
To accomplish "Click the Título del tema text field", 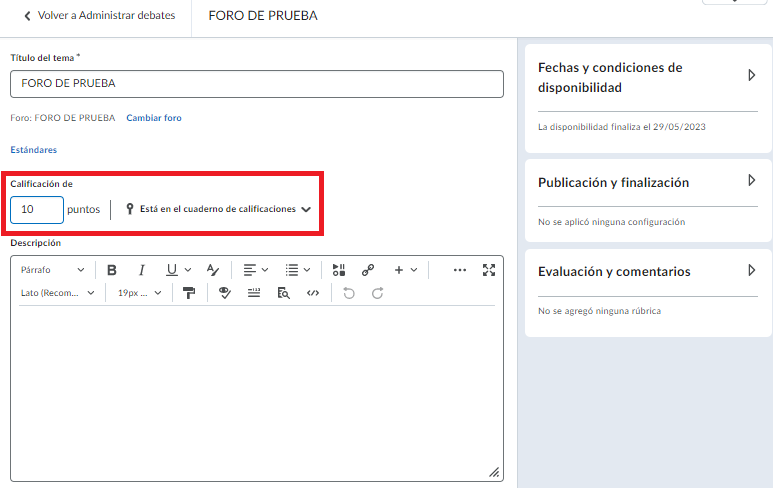I will tap(256, 84).
